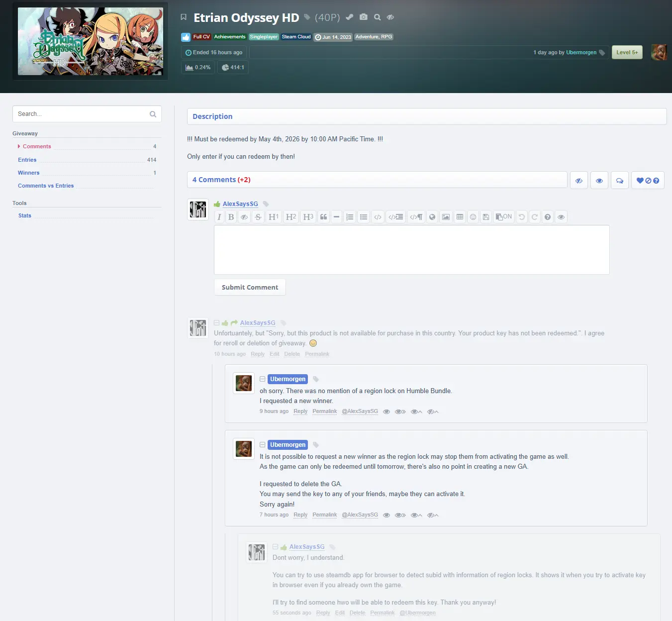Image resolution: width=672 pixels, height=621 pixels.
Task: Focus the sidebar Search field
Action: coord(87,114)
